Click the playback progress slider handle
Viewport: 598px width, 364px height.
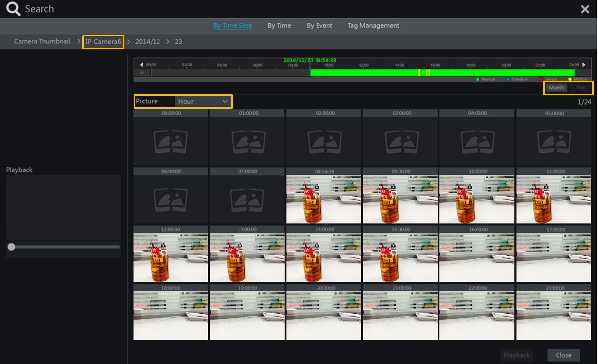click(11, 247)
